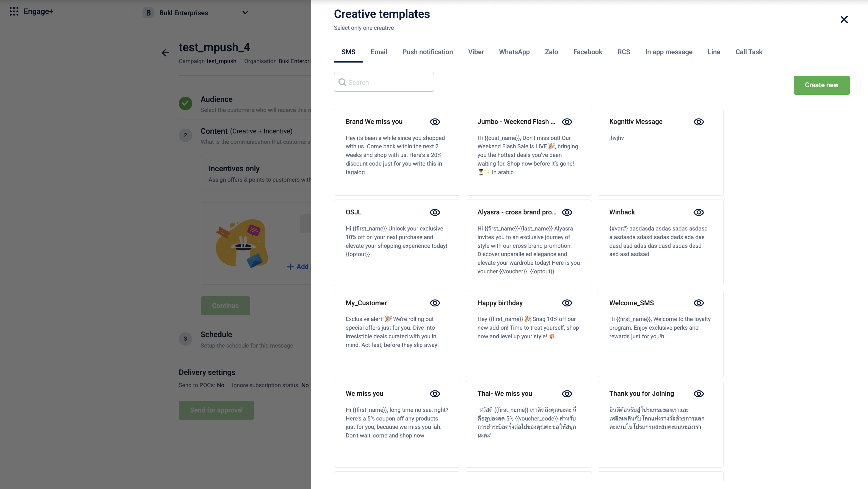Preview the Brand We miss you template

[435, 122]
